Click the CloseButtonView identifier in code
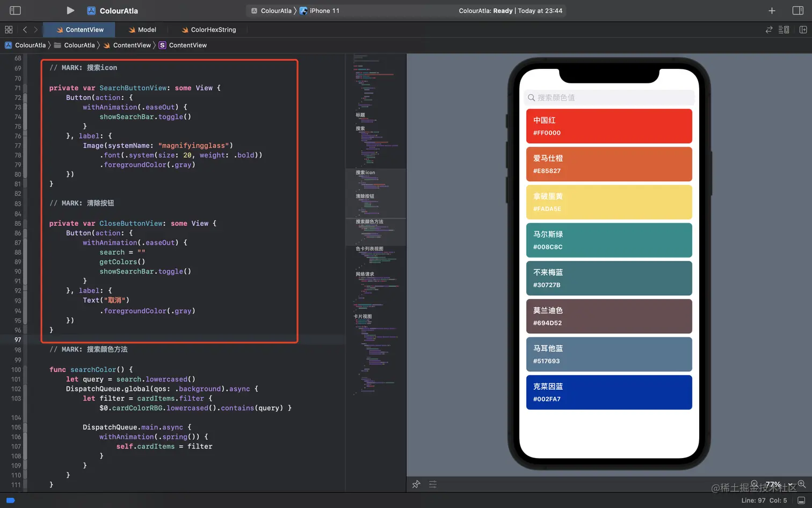 pos(130,224)
